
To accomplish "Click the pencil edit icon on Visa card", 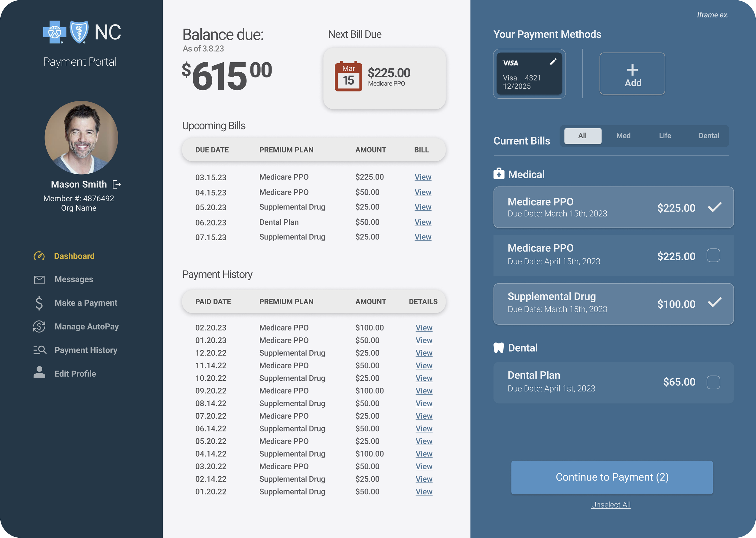I will (553, 62).
